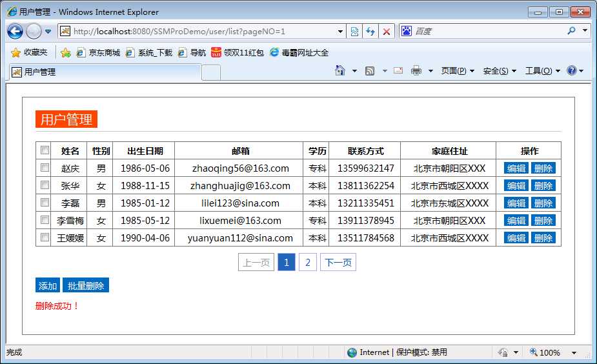Click 删除 for user 王媛媛

click(x=543, y=238)
